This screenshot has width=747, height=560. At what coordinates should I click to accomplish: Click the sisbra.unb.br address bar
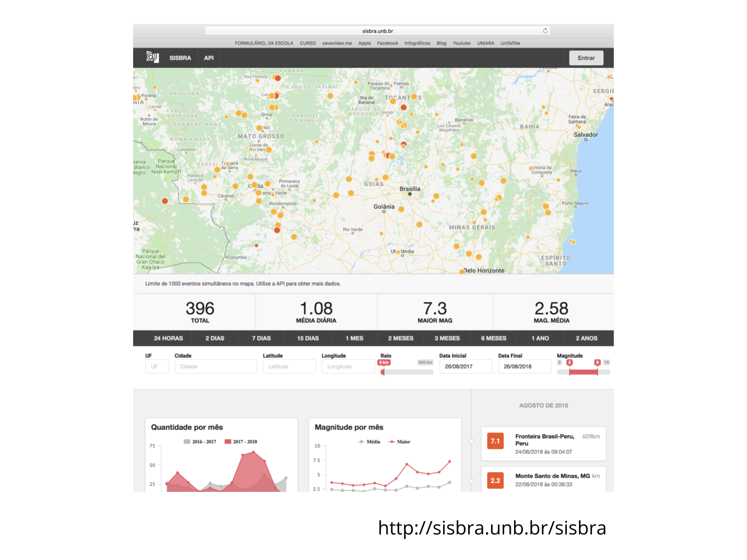tap(377, 31)
